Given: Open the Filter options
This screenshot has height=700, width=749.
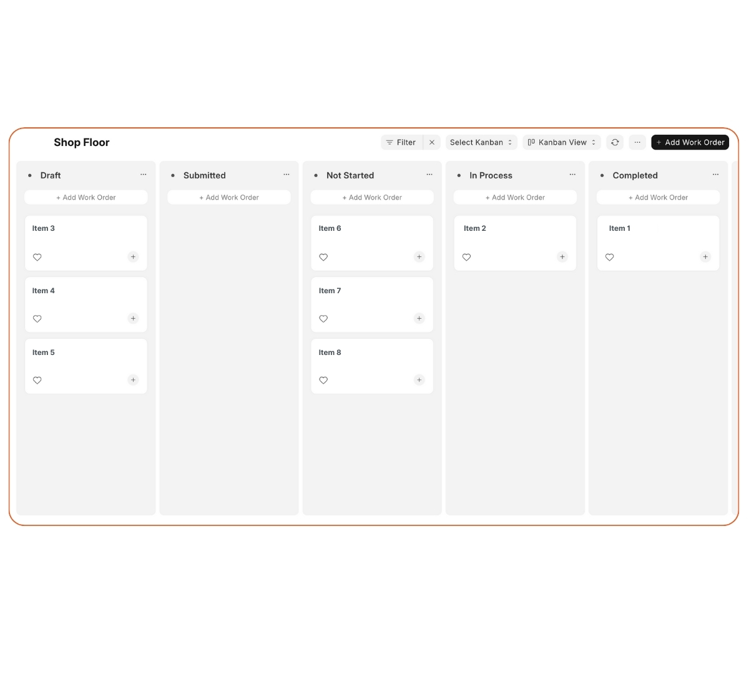Looking at the screenshot, I should pyautogui.click(x=401, y=142).
